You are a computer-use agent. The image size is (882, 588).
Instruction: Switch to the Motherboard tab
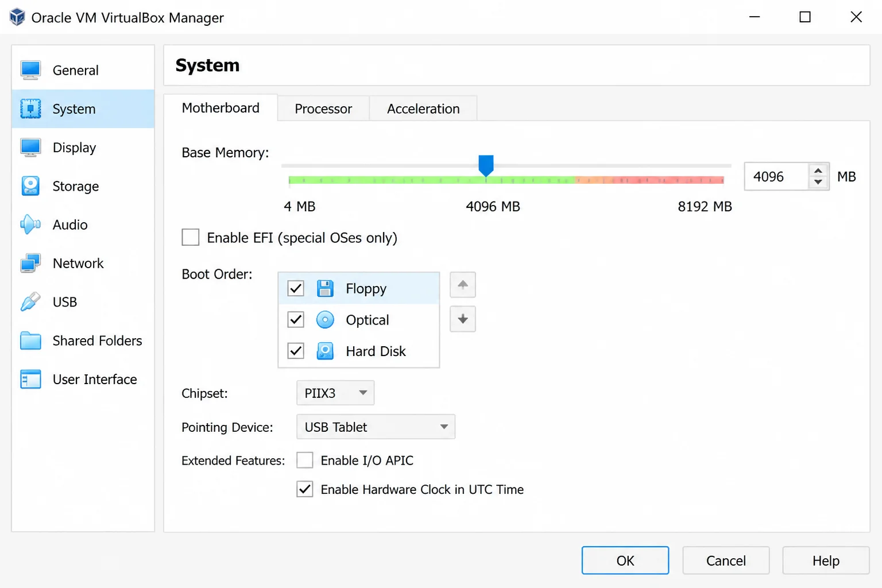pyautogui.click(x=220, y=108)
